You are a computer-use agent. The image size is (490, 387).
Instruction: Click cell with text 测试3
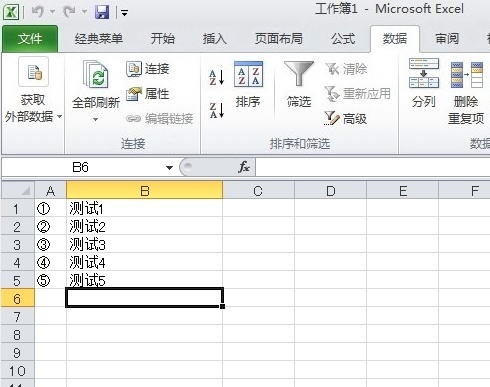point(145,245)
